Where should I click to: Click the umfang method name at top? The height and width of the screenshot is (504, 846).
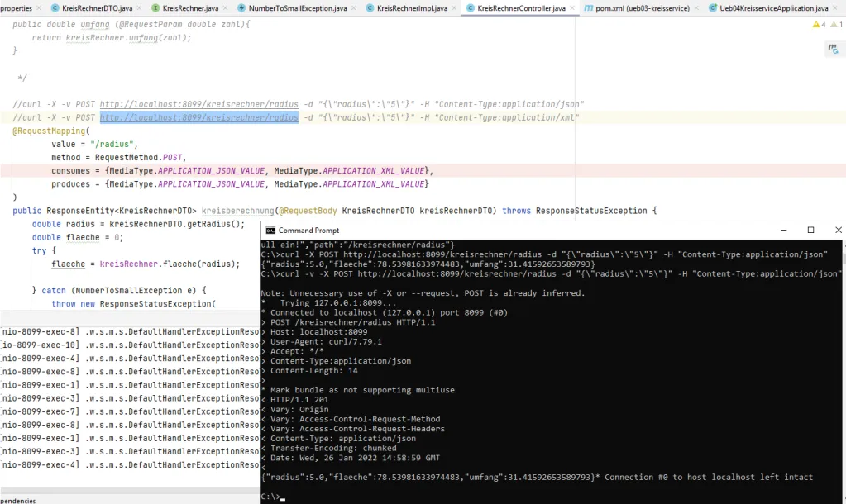(94, 24)
